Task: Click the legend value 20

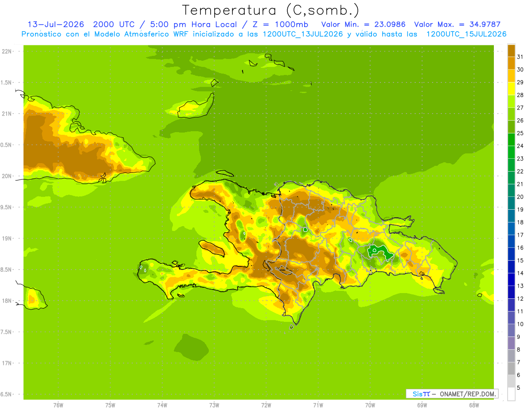Action: (520, 197)
